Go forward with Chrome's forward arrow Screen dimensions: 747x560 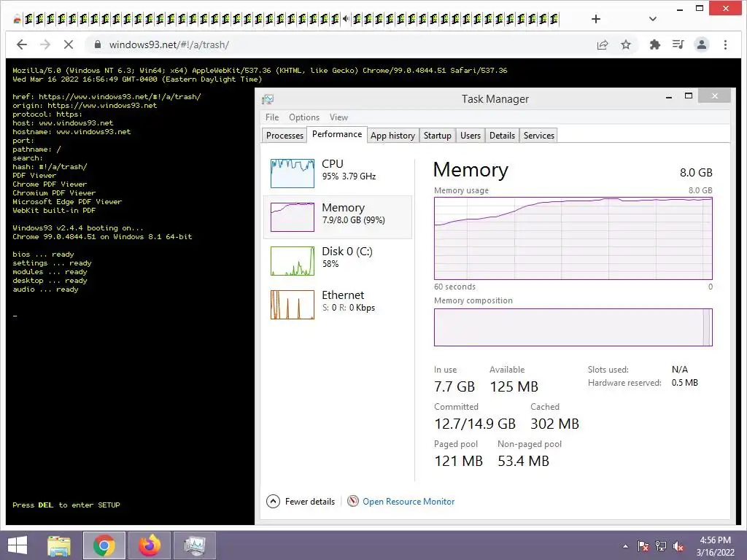[x=45, y=44]
